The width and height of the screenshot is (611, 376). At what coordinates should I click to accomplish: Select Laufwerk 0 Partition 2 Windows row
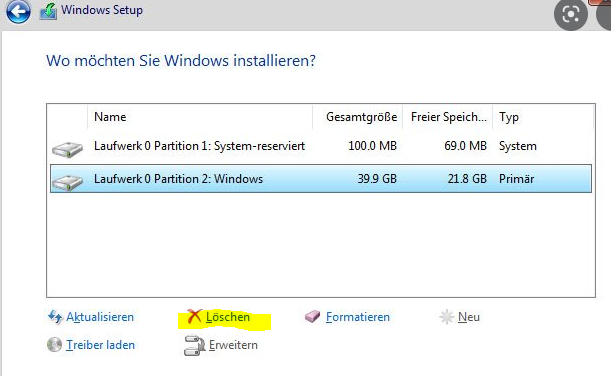pyautogui.click(x=321, y=178)
